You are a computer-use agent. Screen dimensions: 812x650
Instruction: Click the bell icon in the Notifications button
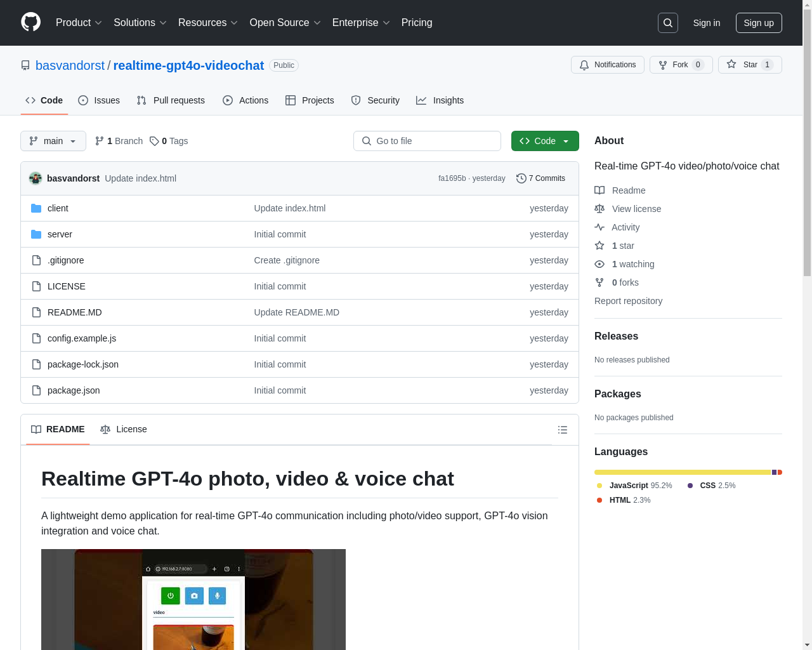pyautogui.click(x=584, y=65)
